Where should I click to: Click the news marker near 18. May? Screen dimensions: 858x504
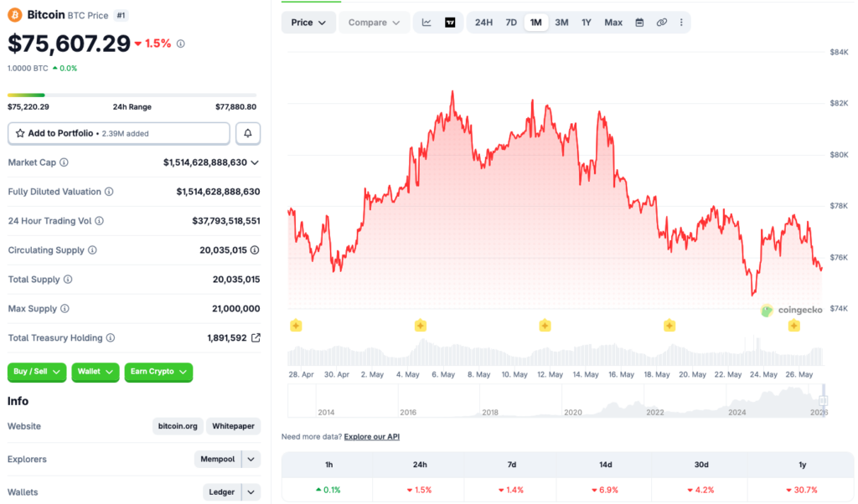click(x=669, y=326)
